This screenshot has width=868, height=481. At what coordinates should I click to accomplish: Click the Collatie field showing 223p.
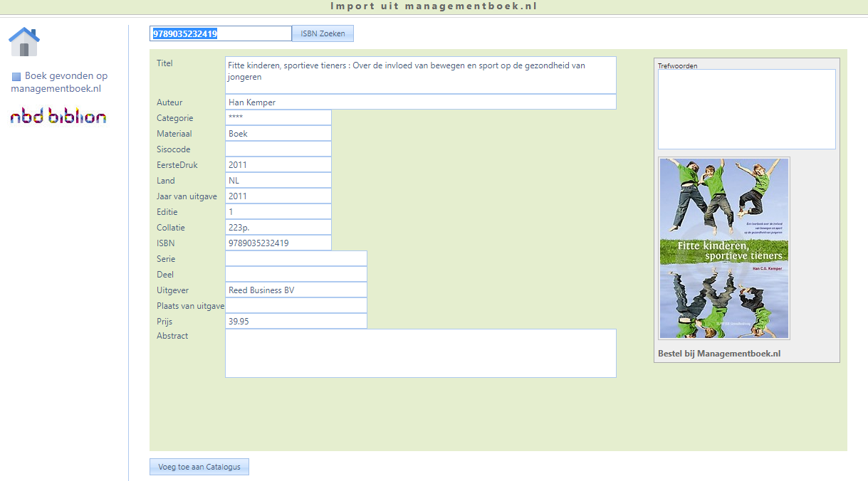278,228
